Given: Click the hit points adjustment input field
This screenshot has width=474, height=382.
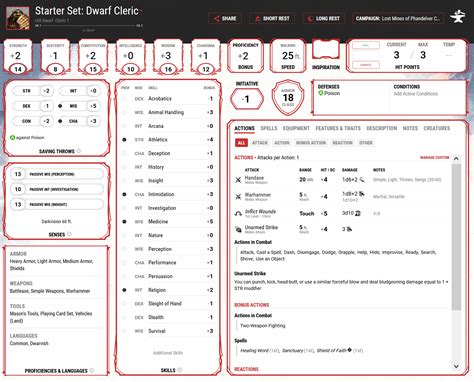Looking at the screenshot, I should click(366, 55).
